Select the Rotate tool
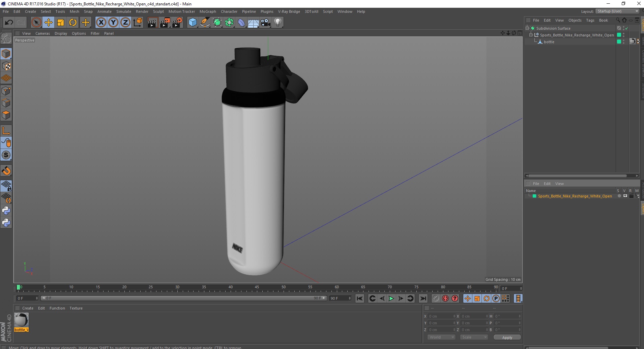Image resolution: width=644 pixels, height=349 pixels. [73, 23]
